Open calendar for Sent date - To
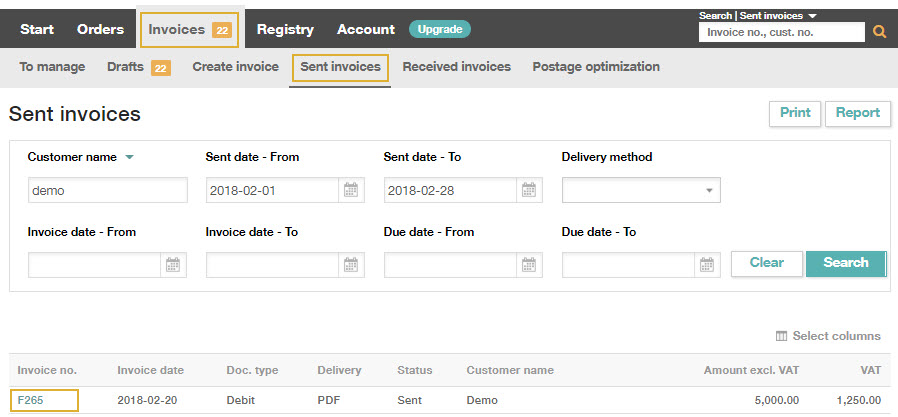 coord(529,190)
